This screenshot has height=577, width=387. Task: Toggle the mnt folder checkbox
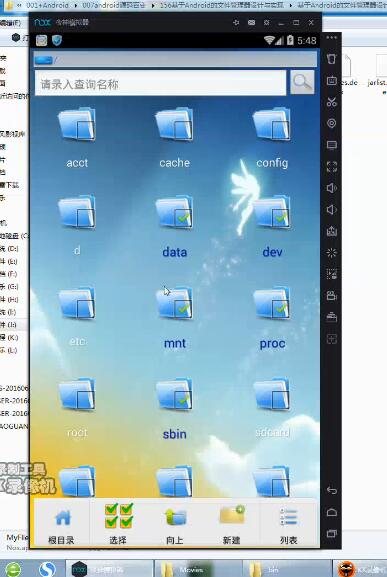click(183, 309)
